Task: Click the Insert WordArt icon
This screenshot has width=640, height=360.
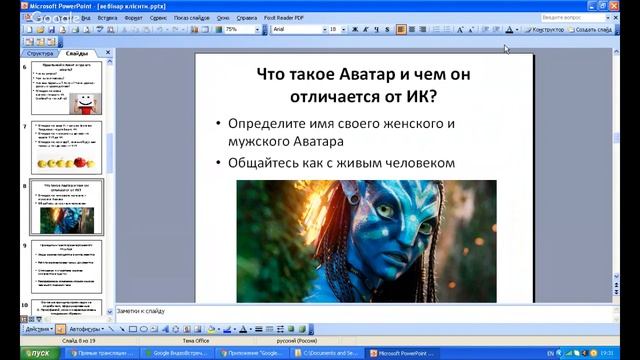Action: click(x=165, y=329)
